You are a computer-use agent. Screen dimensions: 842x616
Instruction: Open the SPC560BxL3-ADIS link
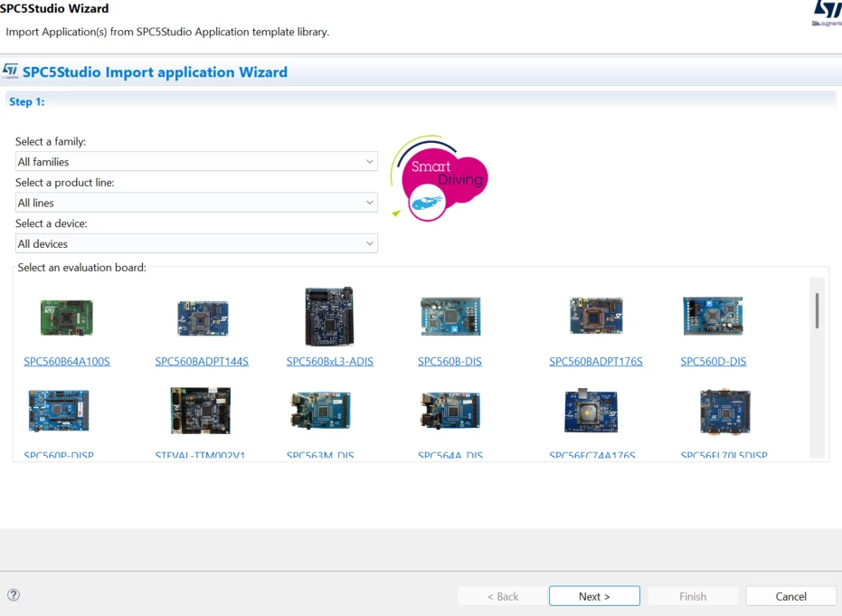(330, 362)
